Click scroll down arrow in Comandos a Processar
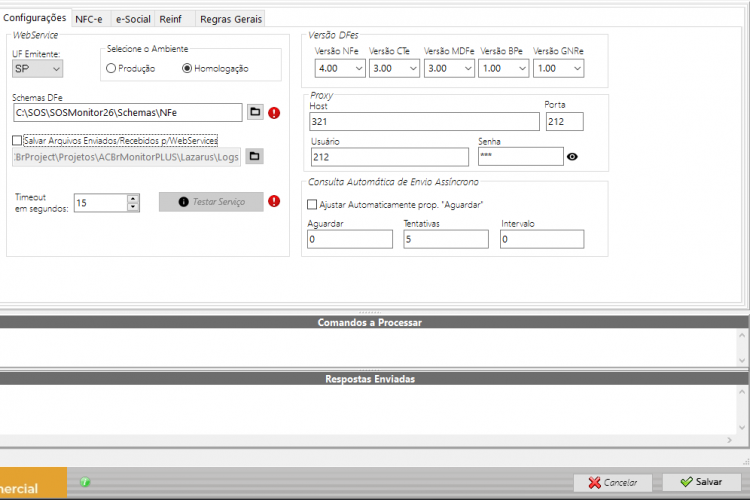The image size is (750, 500). (742, 360)
